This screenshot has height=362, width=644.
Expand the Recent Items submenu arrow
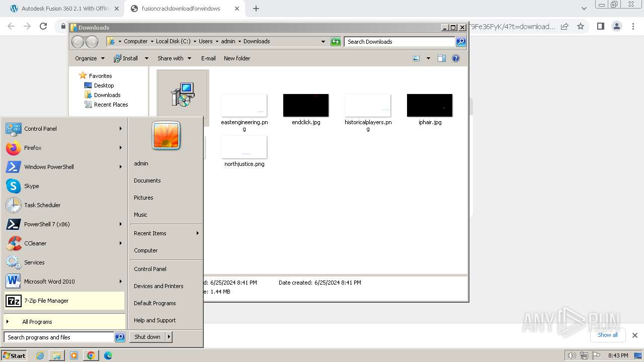click(x=198, y=233)
